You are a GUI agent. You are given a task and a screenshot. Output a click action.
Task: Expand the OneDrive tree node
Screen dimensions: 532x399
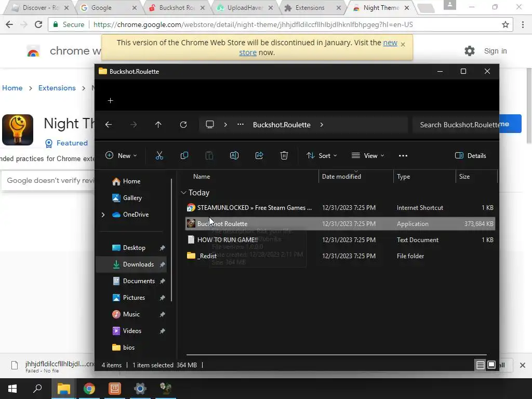[x=103, y=215]
